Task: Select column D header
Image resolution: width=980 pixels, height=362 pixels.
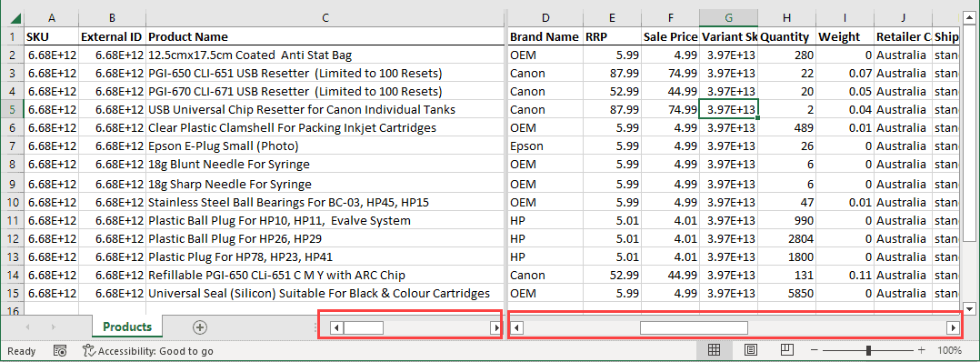Action: (x=545, y=18)
